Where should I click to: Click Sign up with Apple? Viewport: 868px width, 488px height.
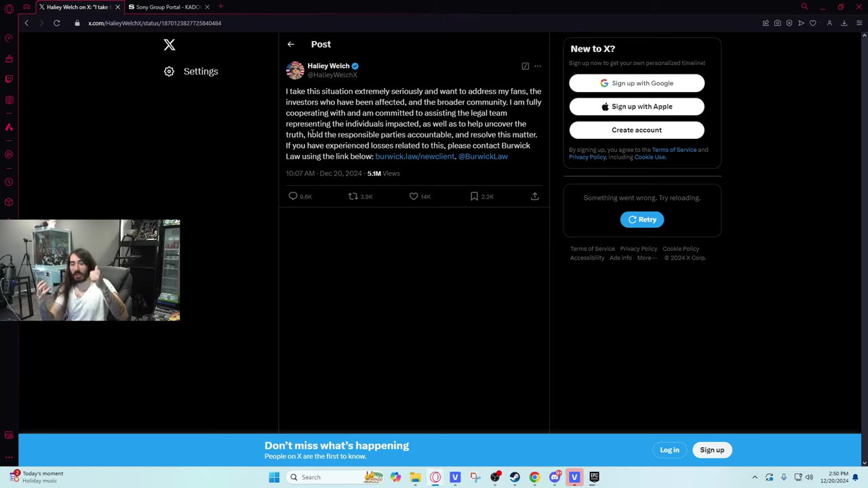(637, 106)
